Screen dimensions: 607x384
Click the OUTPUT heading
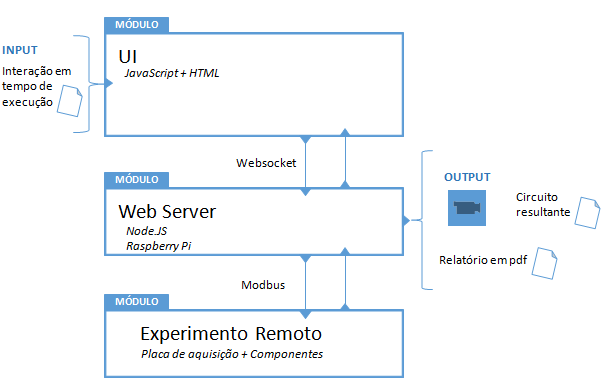[467, 177]
